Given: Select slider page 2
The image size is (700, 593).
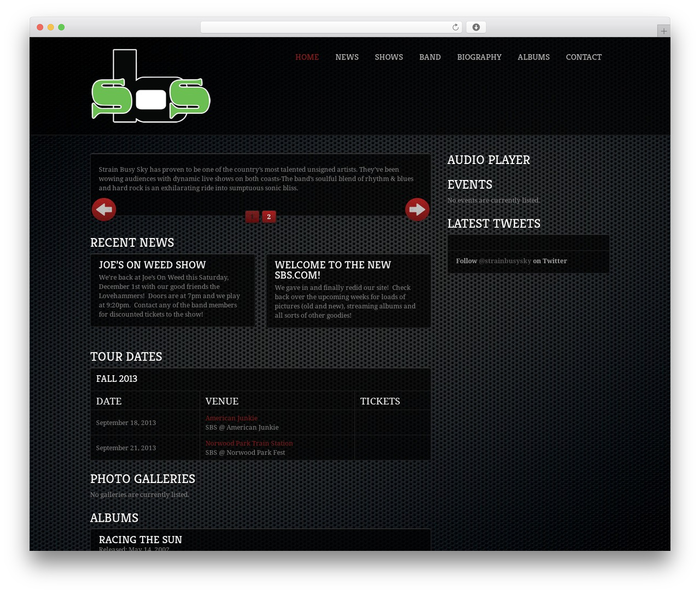Looking at the screenshot, I should coord(269,217).
